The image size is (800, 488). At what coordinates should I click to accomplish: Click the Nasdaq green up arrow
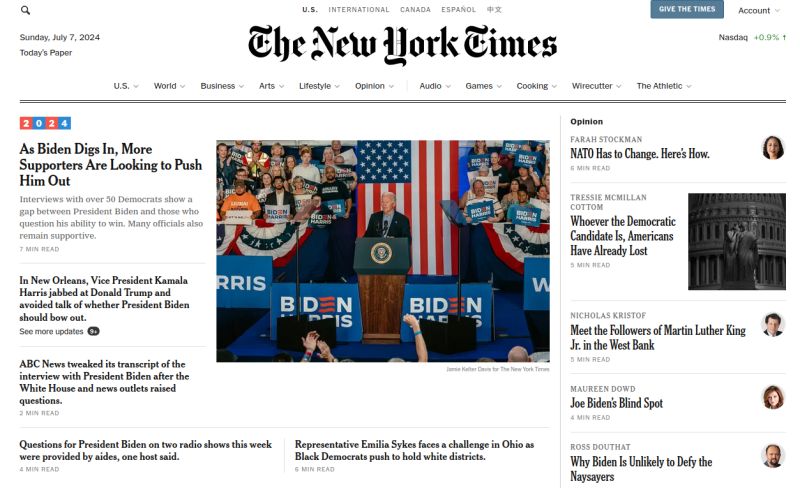784,37
